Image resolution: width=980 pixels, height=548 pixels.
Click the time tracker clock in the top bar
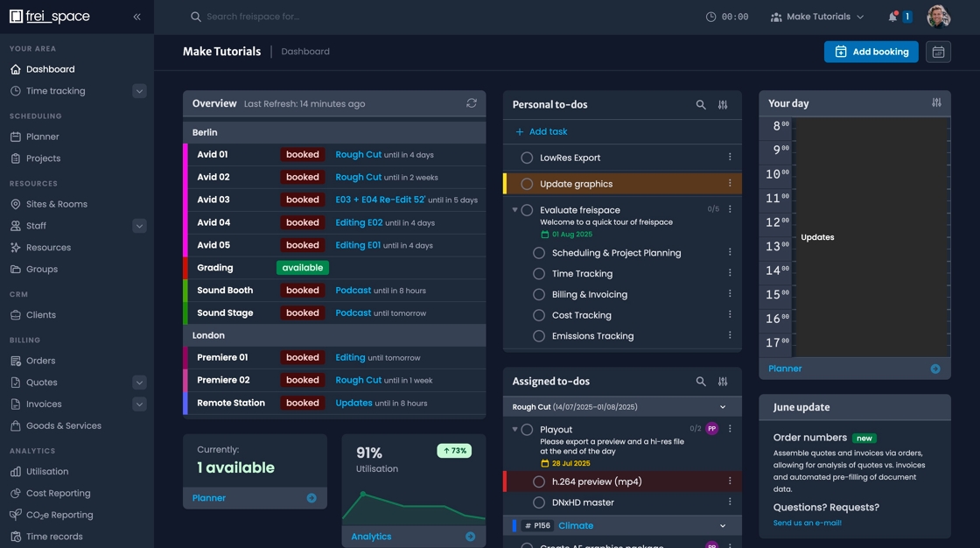click(x=710, y=16)
